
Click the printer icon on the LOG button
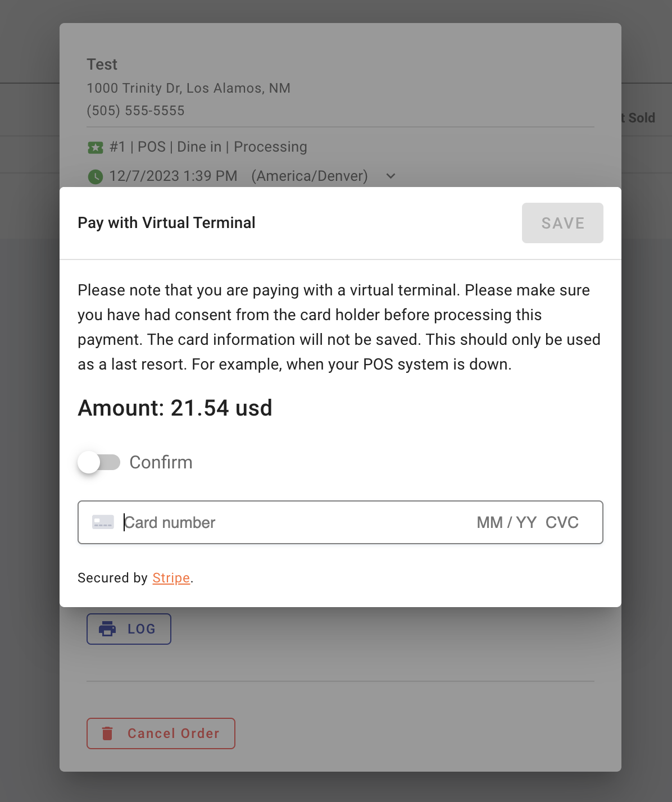point(108,628)
